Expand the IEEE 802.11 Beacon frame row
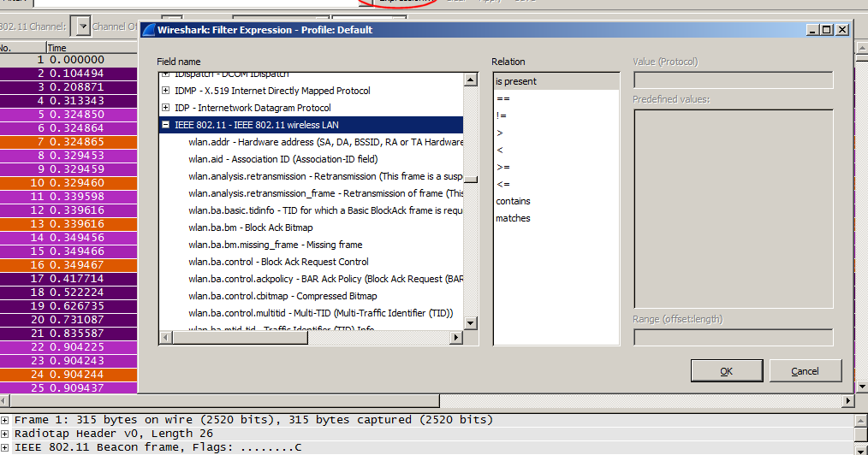This screenshot has width=868, height=455. 4,448
